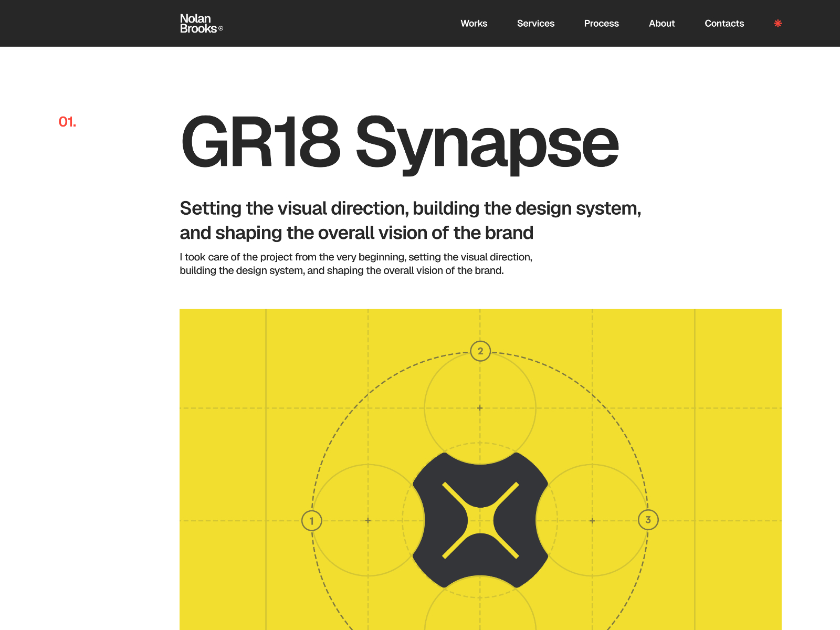
Task: Open the Works nav link
Action: pos(474,24)
